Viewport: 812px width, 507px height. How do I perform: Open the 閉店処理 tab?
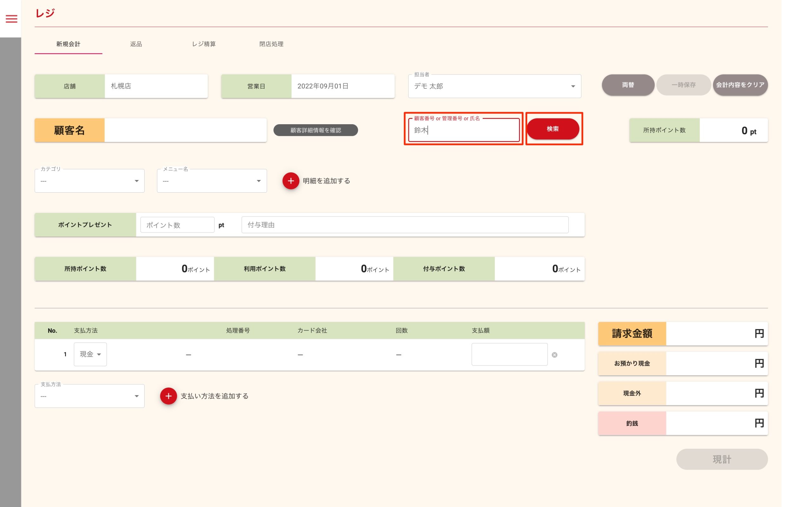click(271, 44)
